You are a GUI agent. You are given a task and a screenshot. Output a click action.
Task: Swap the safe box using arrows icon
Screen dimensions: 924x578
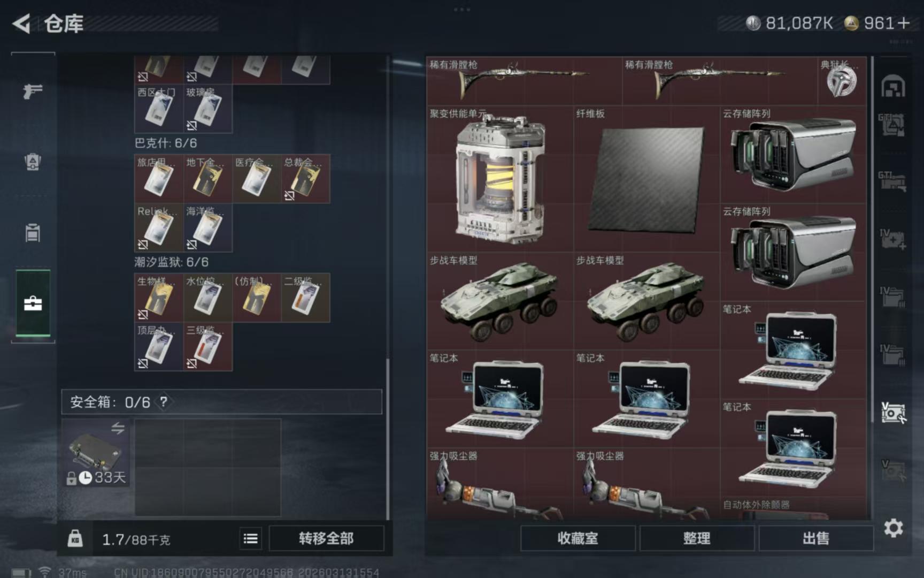118,428
